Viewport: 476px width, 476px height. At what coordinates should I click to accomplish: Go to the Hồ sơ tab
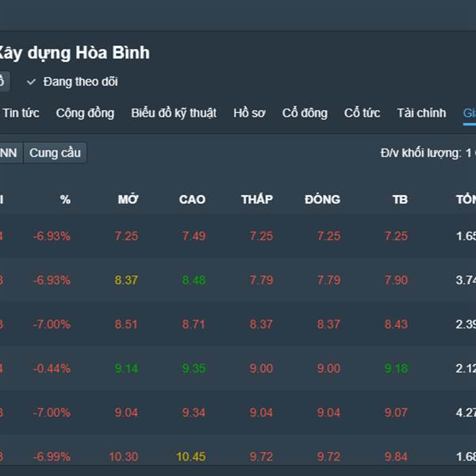(249, 113)
